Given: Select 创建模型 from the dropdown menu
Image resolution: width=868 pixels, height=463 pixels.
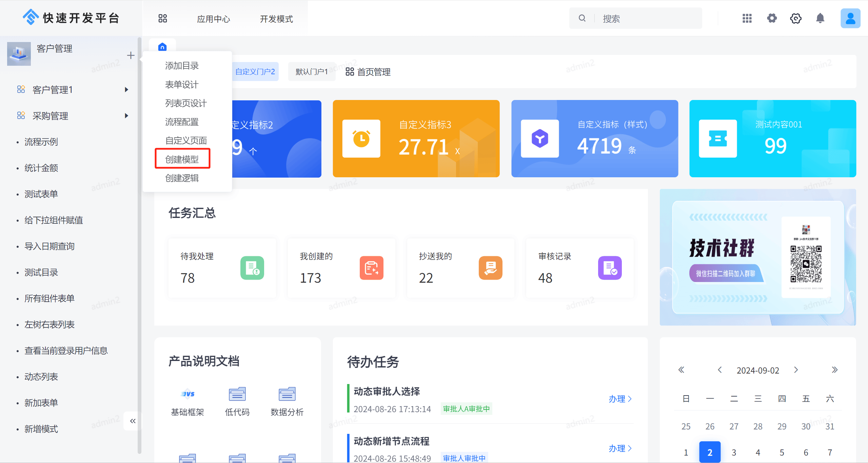Looking at the screenshot, I should (182, 159).
